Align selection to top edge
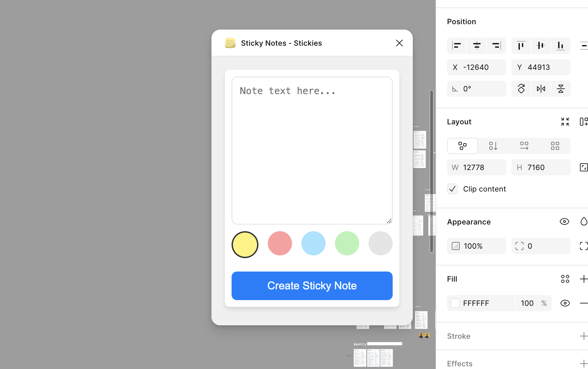 [521, 46]
